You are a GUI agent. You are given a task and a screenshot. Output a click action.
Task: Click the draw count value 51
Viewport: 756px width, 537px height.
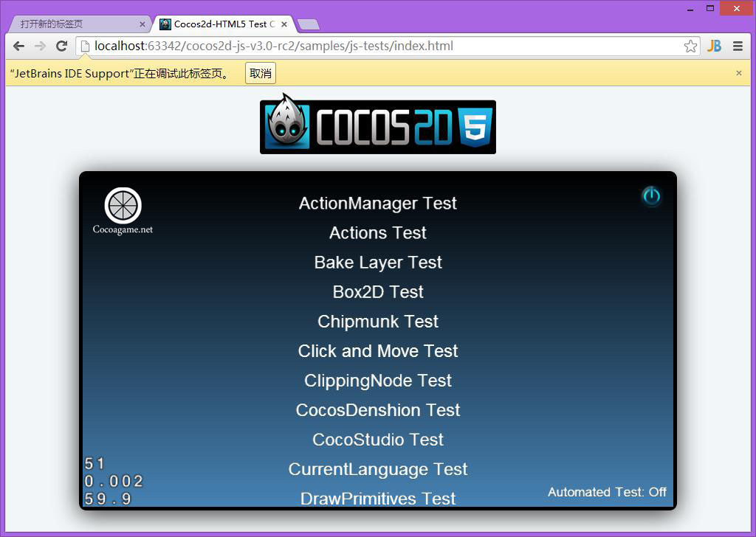pos(94,464)
